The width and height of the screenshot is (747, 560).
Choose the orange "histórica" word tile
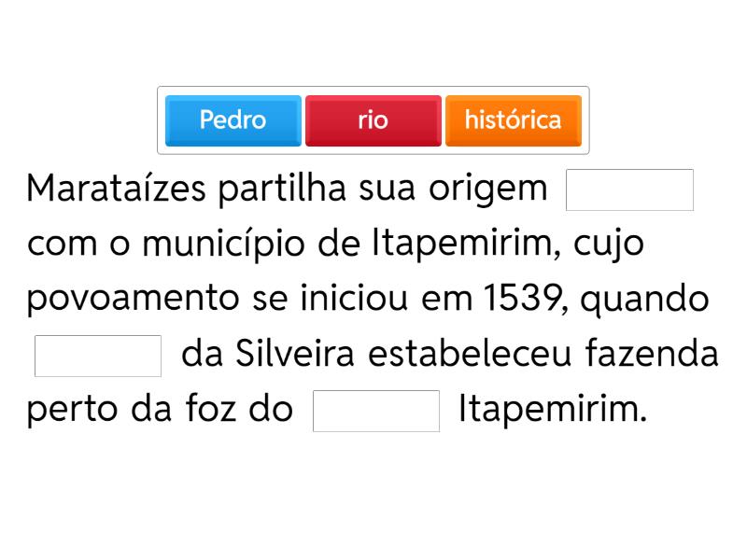click(x=513, y=120)
